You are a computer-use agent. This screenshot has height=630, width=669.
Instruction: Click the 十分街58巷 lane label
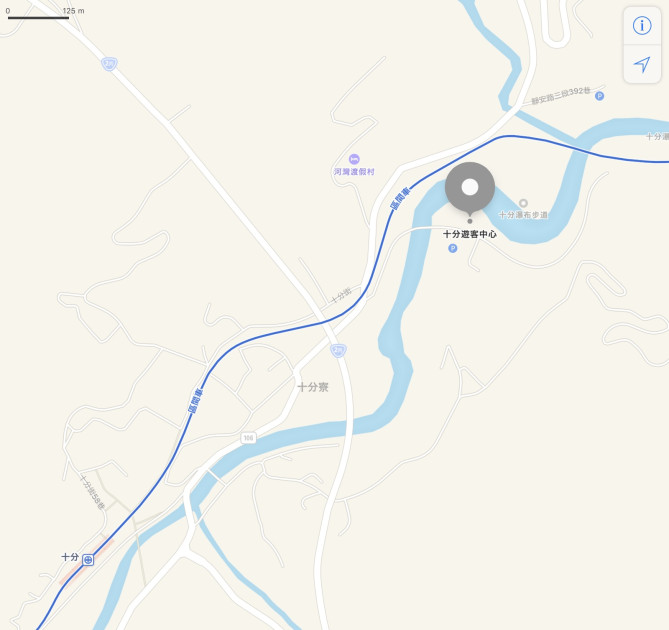click(92, 492)
